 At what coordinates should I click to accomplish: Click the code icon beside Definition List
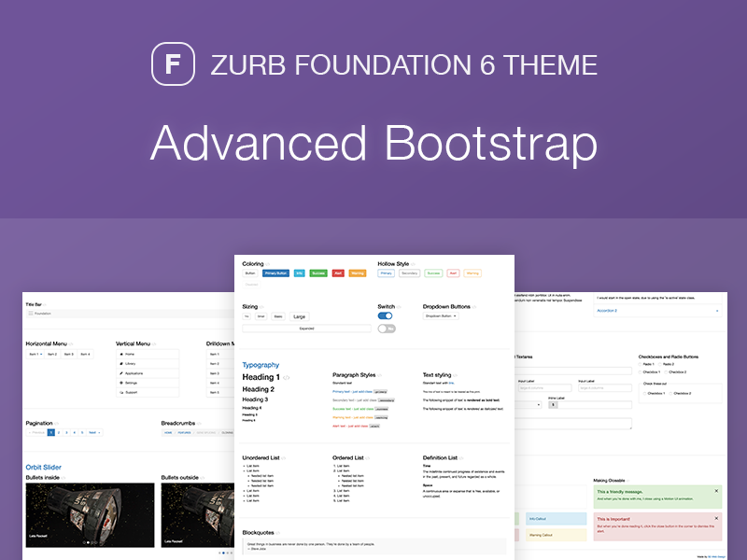click(x=461, y=458)
